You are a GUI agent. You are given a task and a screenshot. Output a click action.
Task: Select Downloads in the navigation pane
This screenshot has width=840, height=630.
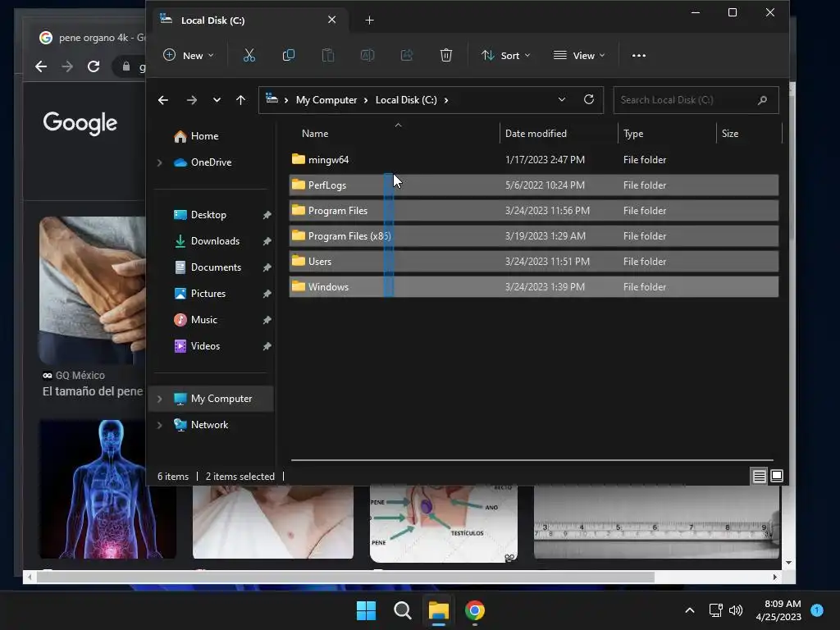(x=215, y=241)
